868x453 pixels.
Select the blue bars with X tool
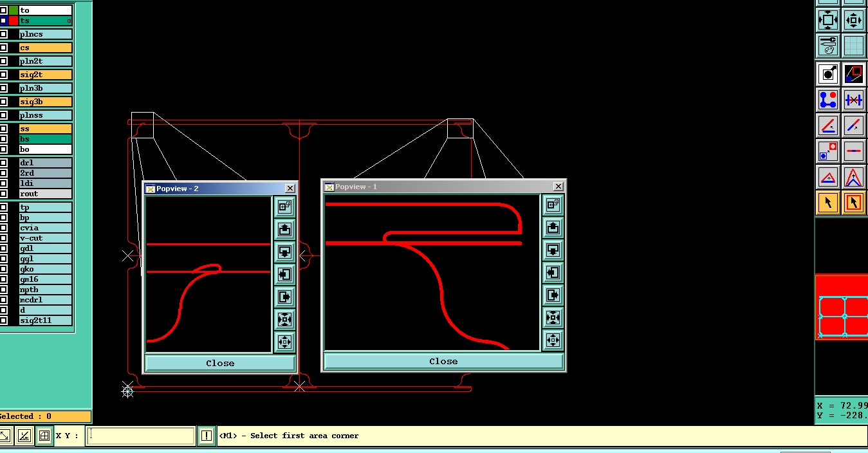(854, 100)
